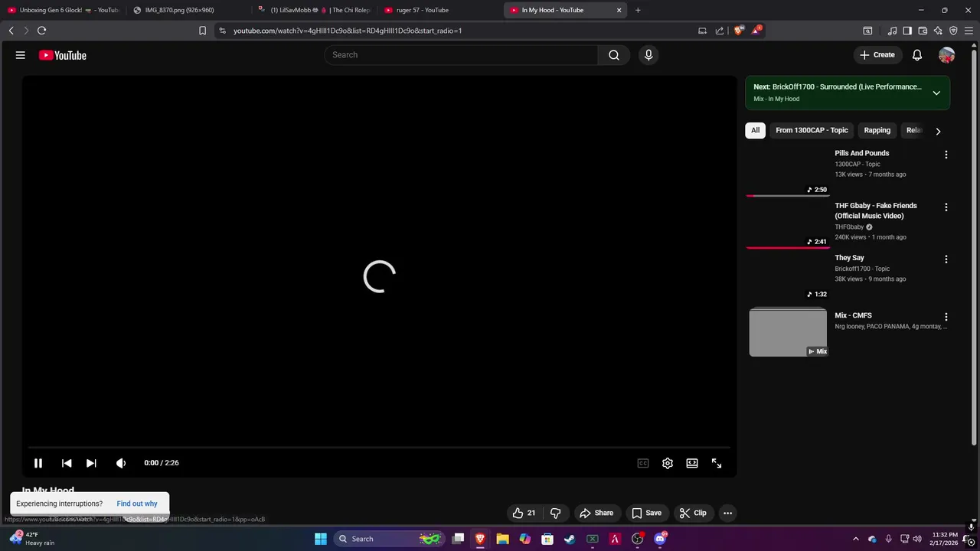
Task: Open the YouTube guide hamburger menu
Action: [21, 55]
